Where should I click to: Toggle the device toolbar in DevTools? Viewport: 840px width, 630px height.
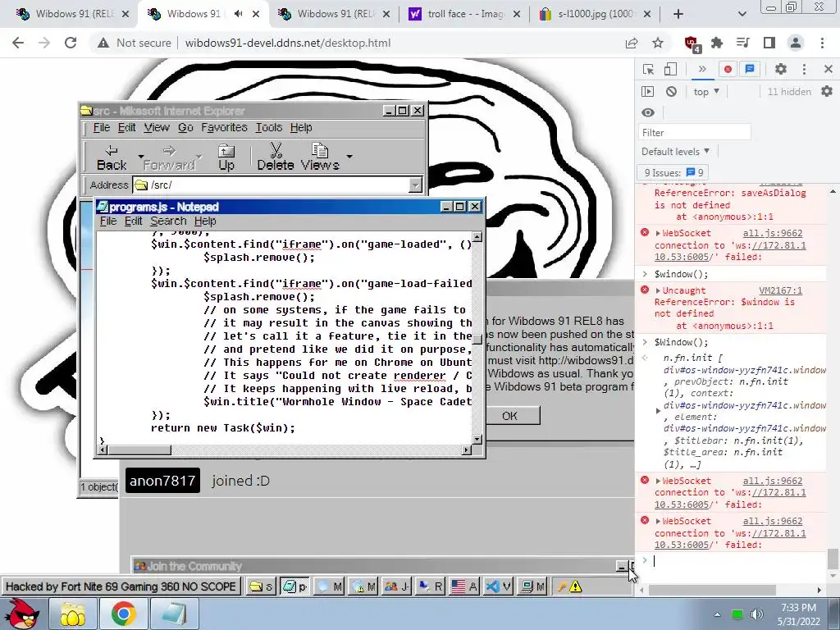pos(670,70)
